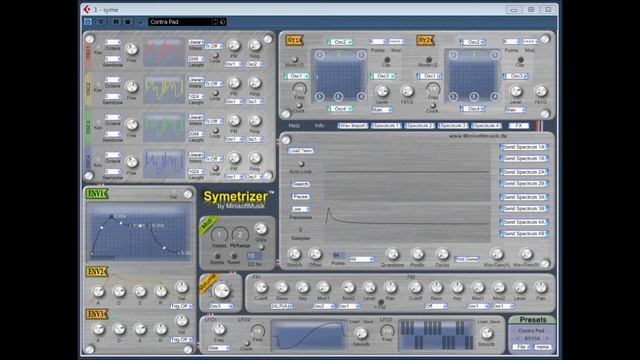The height and width of the screenshot is (360, 640).
Task: Open OSC1 Interp Linear dropdown
Action: click(x=196, y=42)
